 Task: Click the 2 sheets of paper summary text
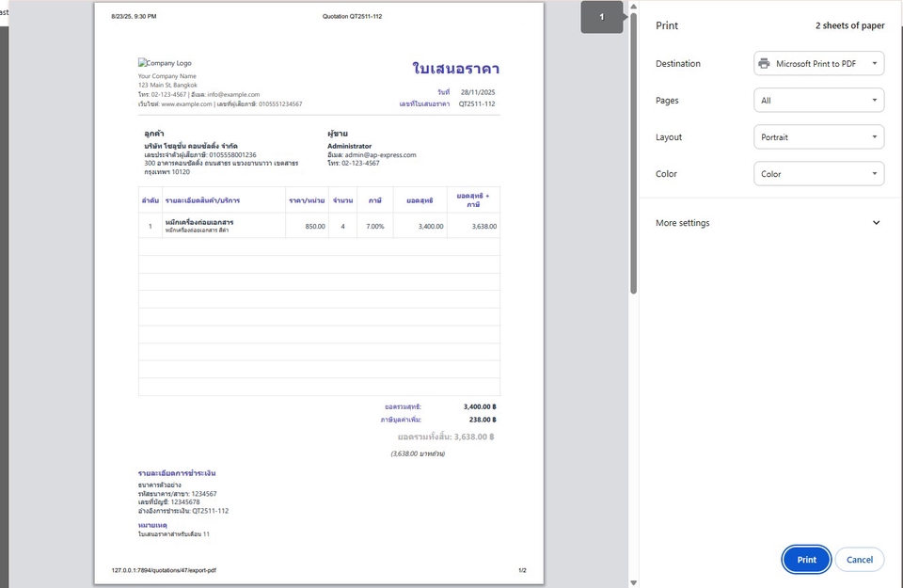849,26
